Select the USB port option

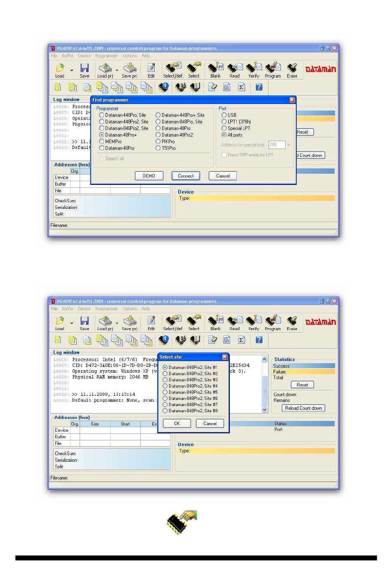point(224,115)
